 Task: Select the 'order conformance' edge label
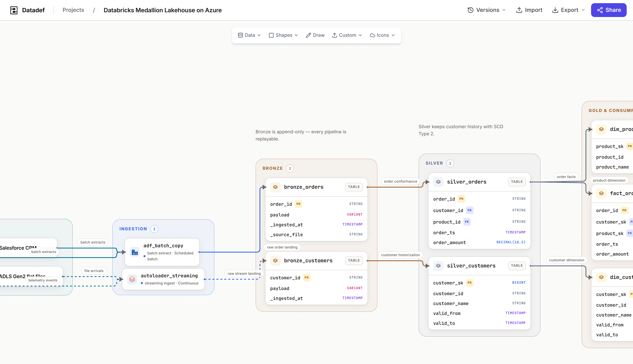pyautogui.click(x=400, y=181)
